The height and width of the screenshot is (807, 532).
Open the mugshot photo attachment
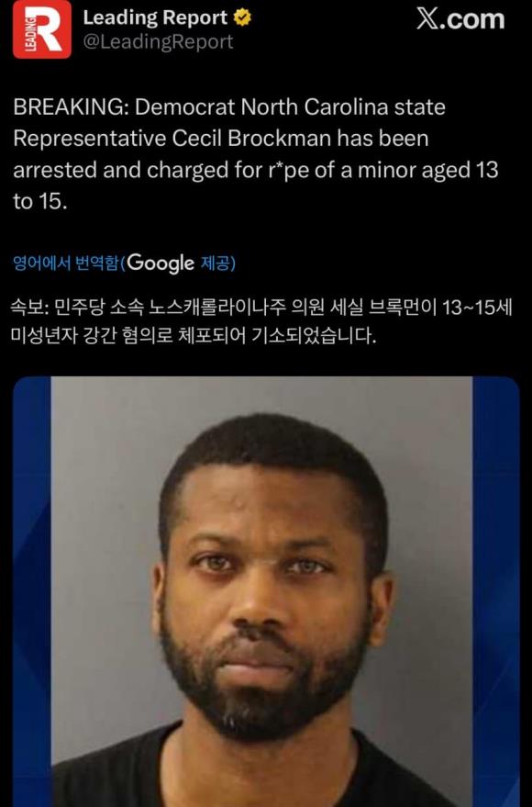266,592
